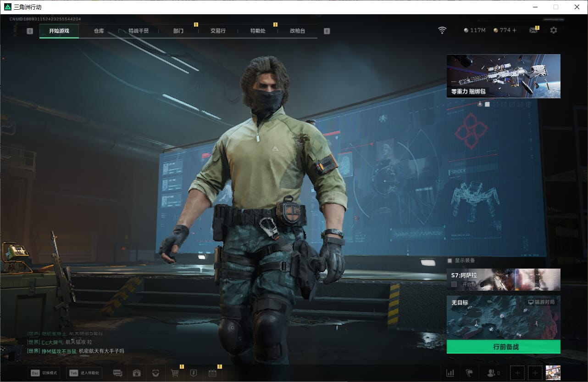Click the 切换模式 Esc shortcut button
The height and width of the screenshot is (382, 588).
[x=44, y=373]
